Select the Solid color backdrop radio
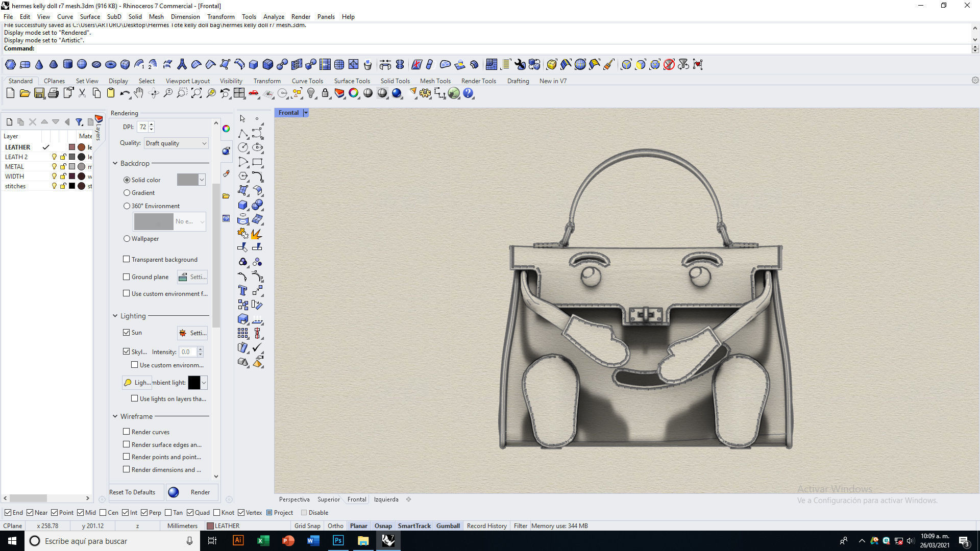Image resolution: width=980 pixels, height=551 pixels. click(x=127, y=180)
